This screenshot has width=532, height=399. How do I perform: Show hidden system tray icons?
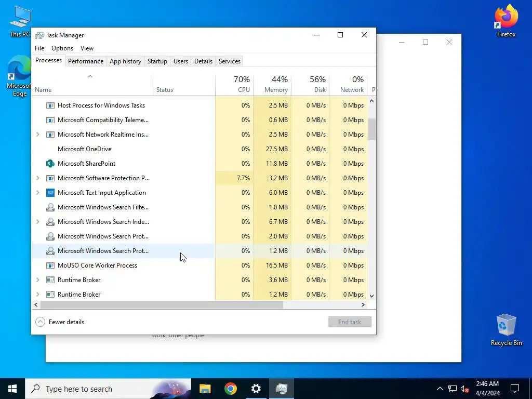(440, 389)
